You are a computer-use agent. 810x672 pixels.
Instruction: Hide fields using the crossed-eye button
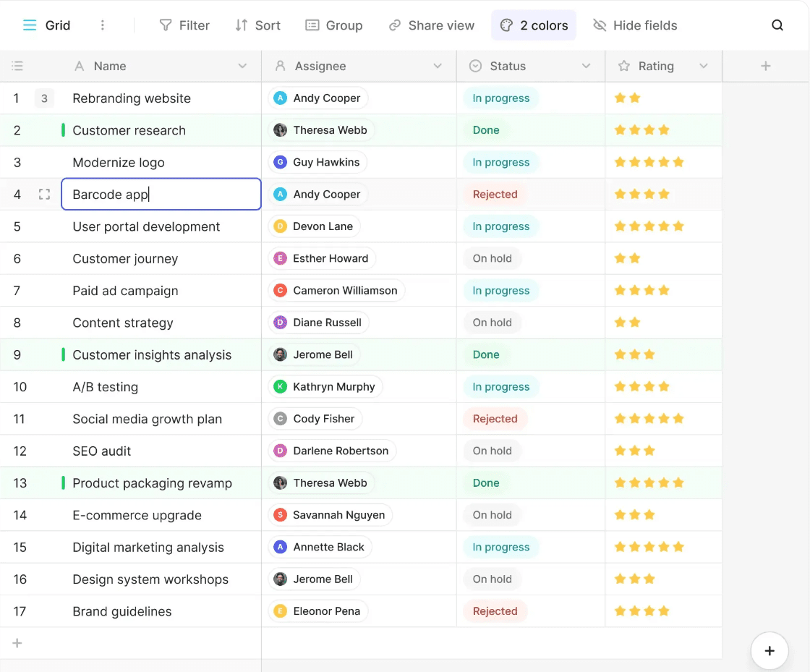click(x=635, y=25)
